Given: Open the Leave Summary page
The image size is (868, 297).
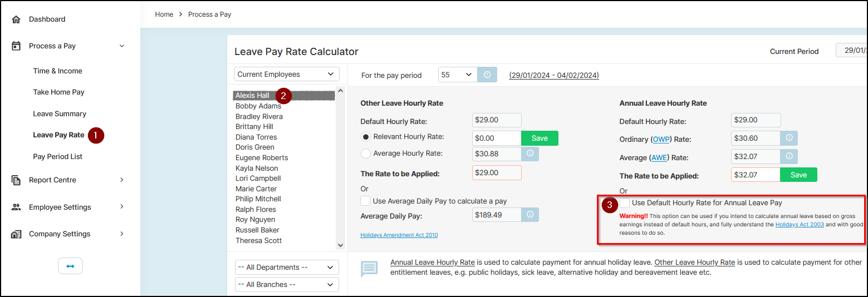Looking at the screenshot, I should point(60,114).
